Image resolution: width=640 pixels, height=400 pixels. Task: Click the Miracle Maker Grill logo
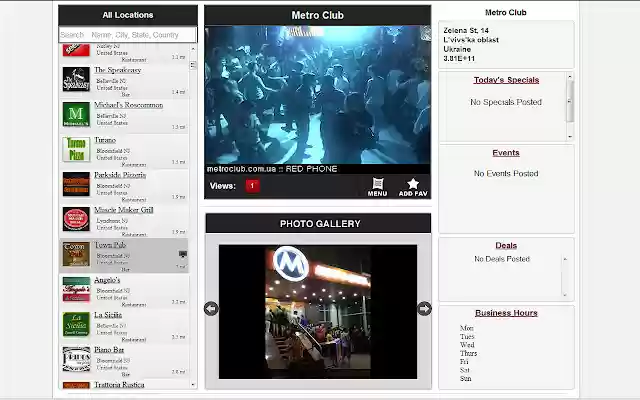[76, 219]
